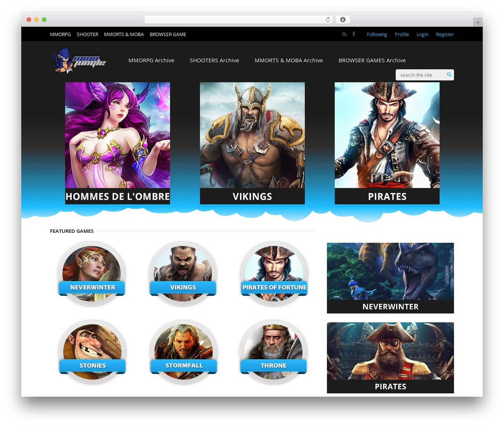Open the Neverwinter dinosaur sidebar image
This screenshot has width=504, height=427.
pyautogui.click(x=390, y=271)
